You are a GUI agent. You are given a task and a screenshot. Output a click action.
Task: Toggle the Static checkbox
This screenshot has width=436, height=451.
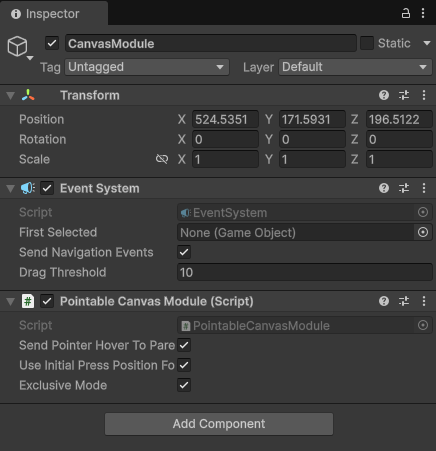tap(367, 43)
